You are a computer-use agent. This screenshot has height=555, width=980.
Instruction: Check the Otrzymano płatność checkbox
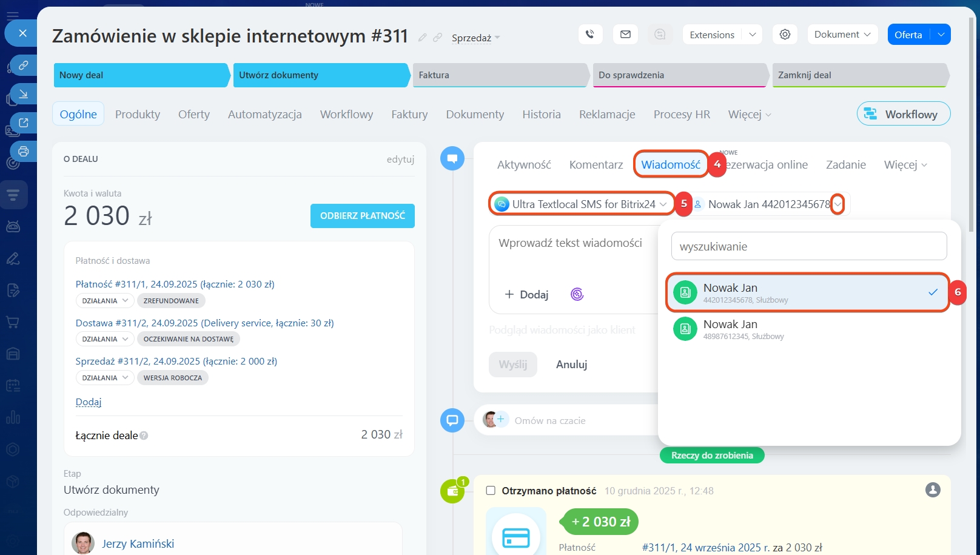[491, 491]
